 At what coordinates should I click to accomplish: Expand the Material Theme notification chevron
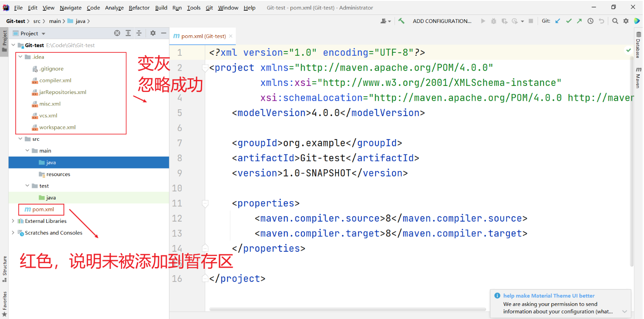[624, 311]
